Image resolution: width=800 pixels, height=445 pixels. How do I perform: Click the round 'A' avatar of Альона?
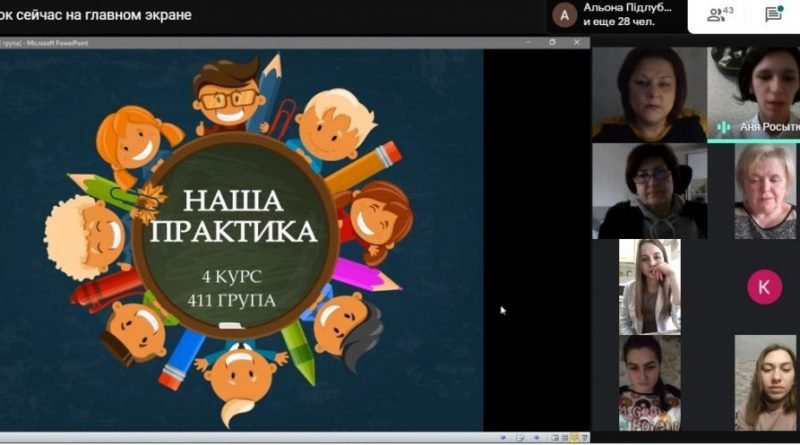(x=564, y=16)
